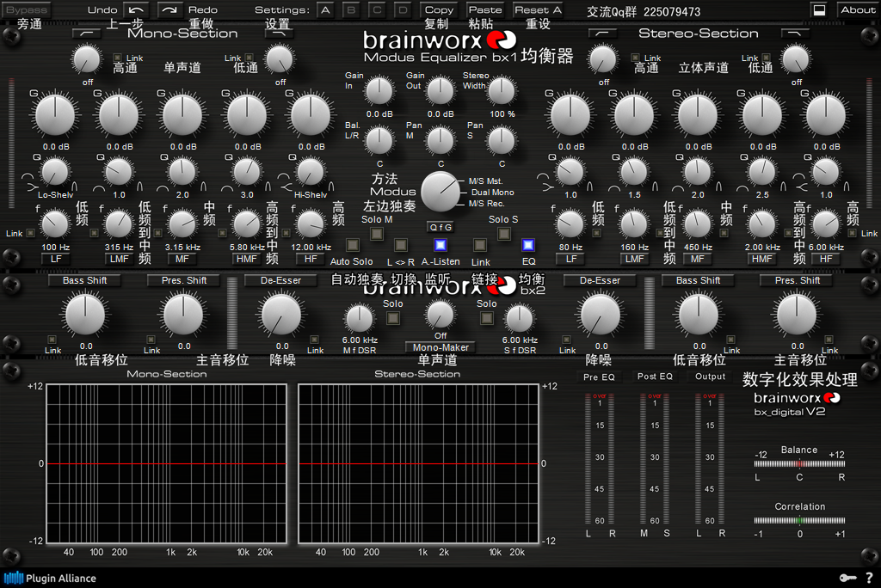Click the Pan S knob
The height and width of the screenshot is (588, 881).
tap(501, 140)
